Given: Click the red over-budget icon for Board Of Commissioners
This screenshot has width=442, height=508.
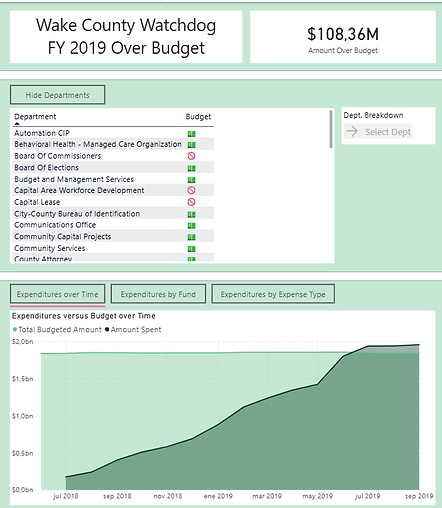Looking at the screenshot, I should pos(191,156).
